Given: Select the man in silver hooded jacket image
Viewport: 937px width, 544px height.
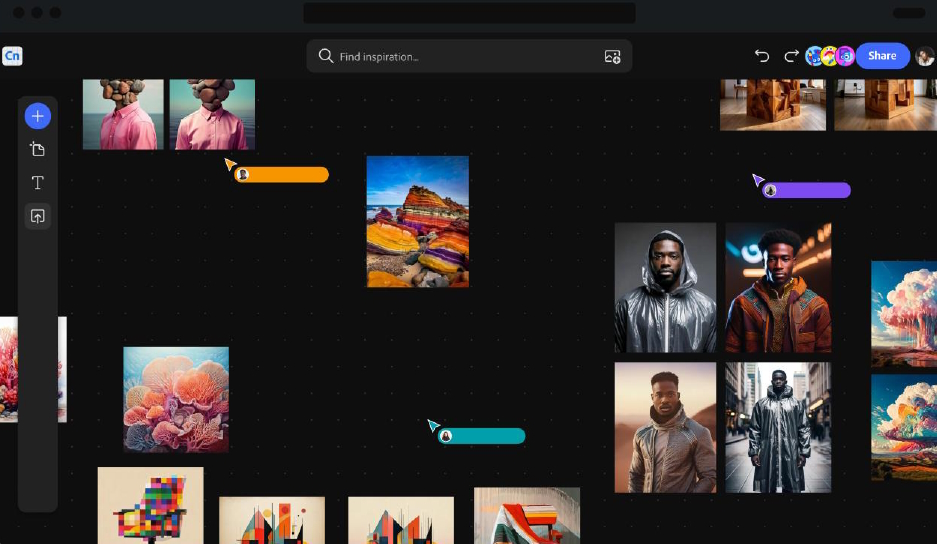Looking at the screenshot, I should (665, 288).
